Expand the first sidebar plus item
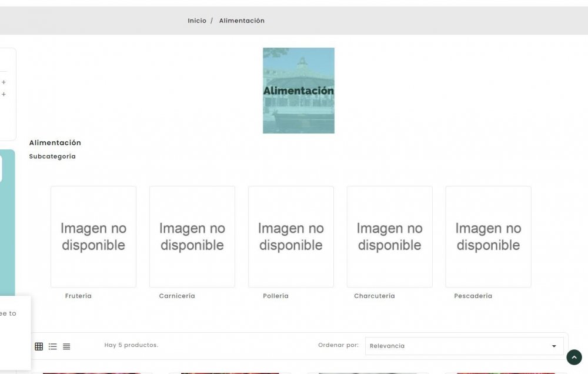588x374 pixels. click(4, 82)
